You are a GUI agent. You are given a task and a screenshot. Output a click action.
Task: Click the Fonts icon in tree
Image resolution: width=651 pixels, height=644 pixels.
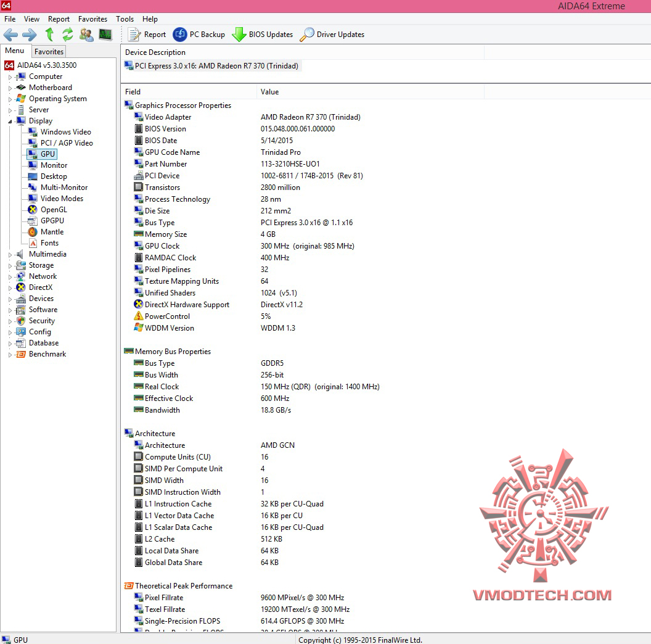click(x=33, y=243)
